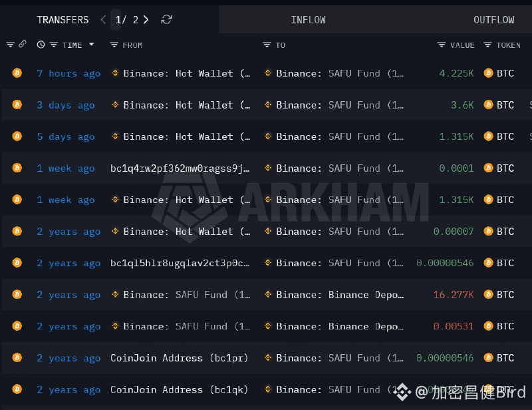This screenshot has height=410, width=532.
Task: Click BTC token icon in 3.6K row
Action: pyautogui.click(x=489, y=104)
